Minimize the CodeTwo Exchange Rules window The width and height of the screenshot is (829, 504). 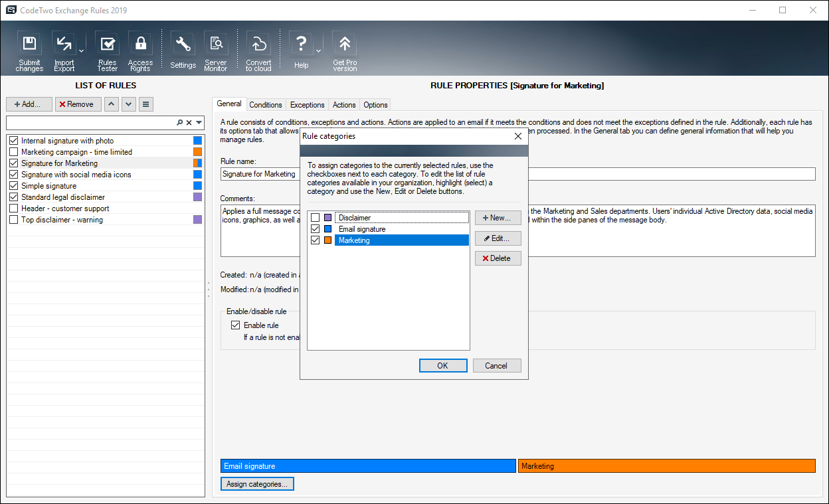[x=753, y=10]
